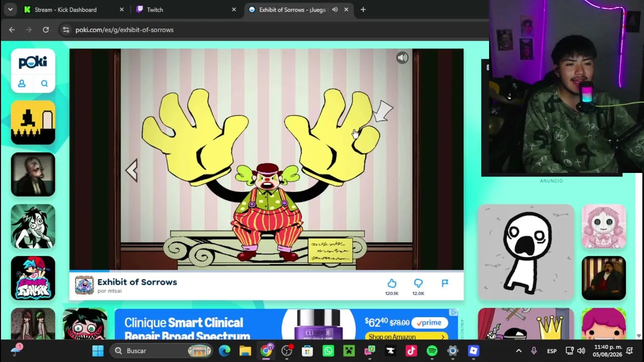The image size is (644, 362).
Task: Expand the tab search dropdown
Action: coord(10,10)
